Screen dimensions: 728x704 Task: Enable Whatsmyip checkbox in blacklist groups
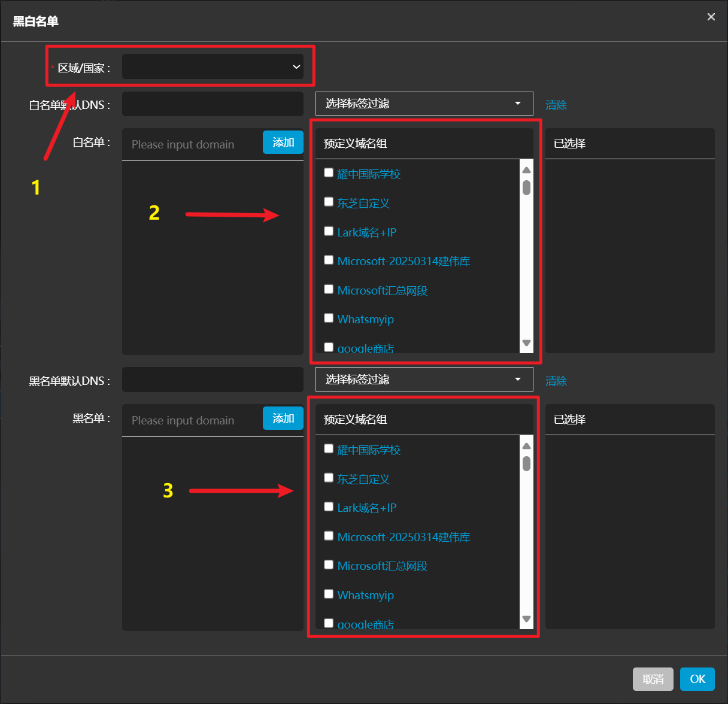[x=329, y=594]
